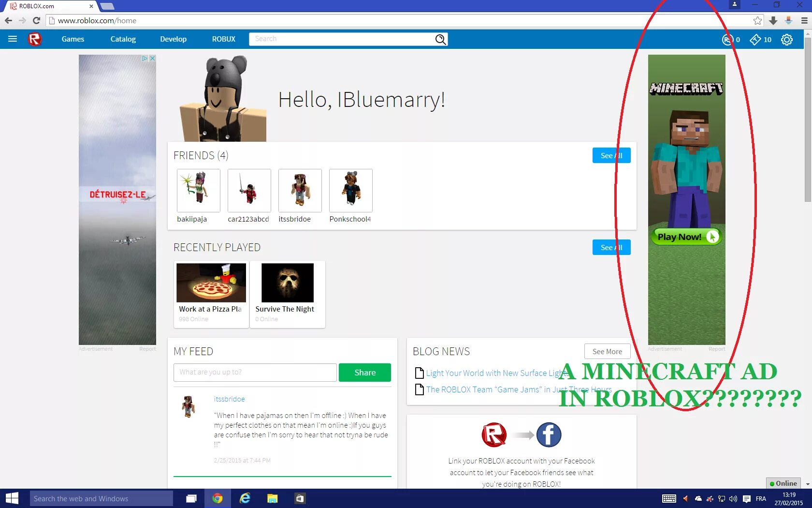The image size is (812, 508).
Task: Click Play Now on Minecraft ad
Action: tap(686, 237)
